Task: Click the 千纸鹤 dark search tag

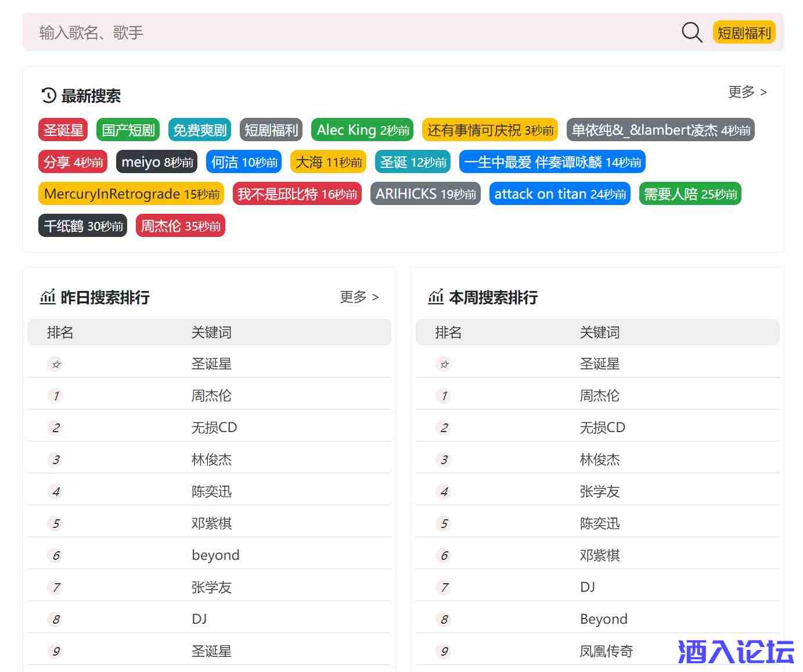Action: 83,226
